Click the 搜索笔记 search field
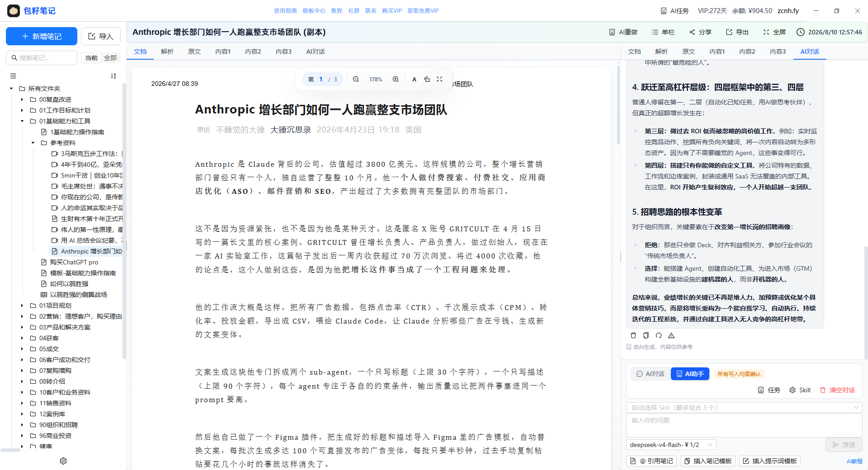Screen dimensions: 868x470 tap(42, 58)
